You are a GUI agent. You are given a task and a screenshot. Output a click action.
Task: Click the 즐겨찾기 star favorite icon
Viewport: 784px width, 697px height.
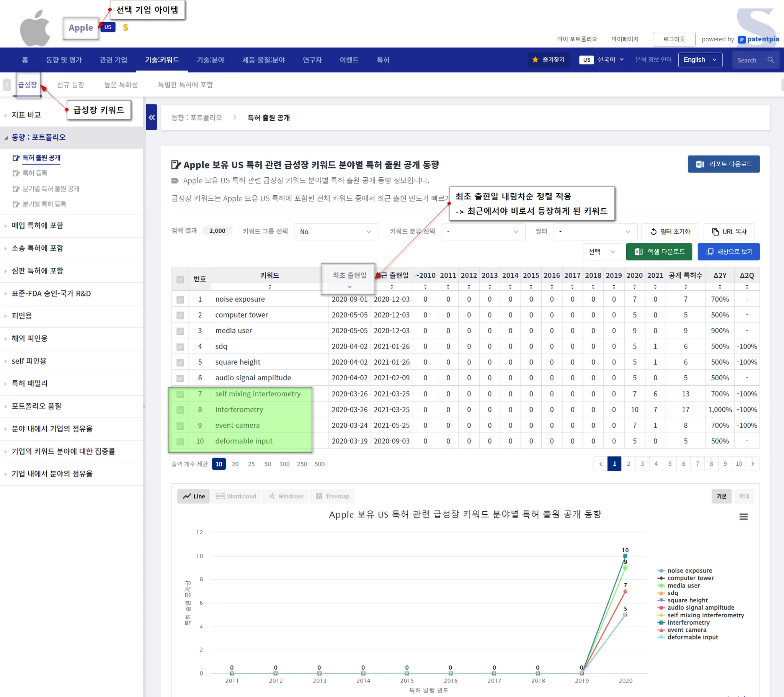(x=535, y=59)
